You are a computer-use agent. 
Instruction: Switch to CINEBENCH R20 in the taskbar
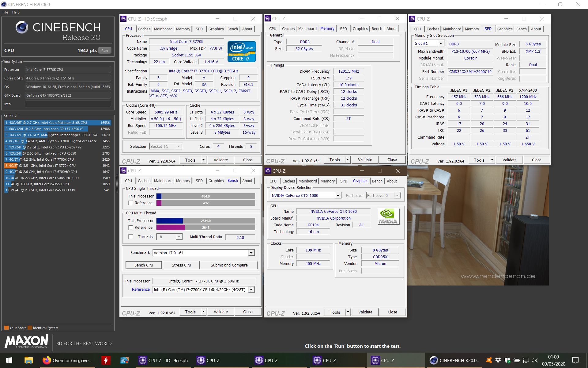point(455,360)
